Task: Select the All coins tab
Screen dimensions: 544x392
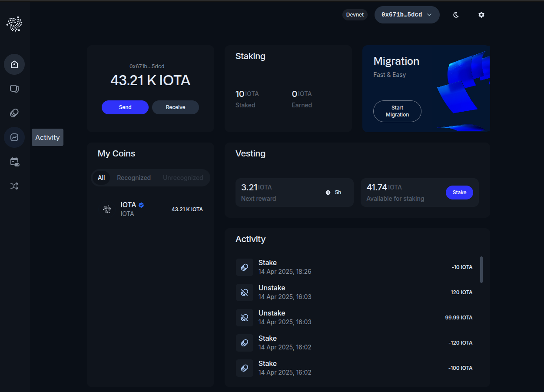Action: [x=101, y=178]
